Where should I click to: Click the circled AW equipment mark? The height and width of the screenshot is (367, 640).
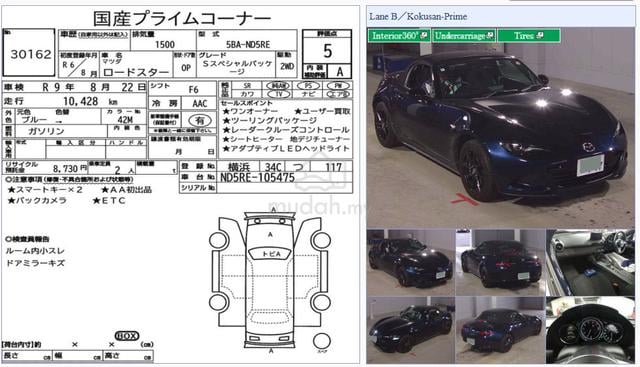[278, 86]
